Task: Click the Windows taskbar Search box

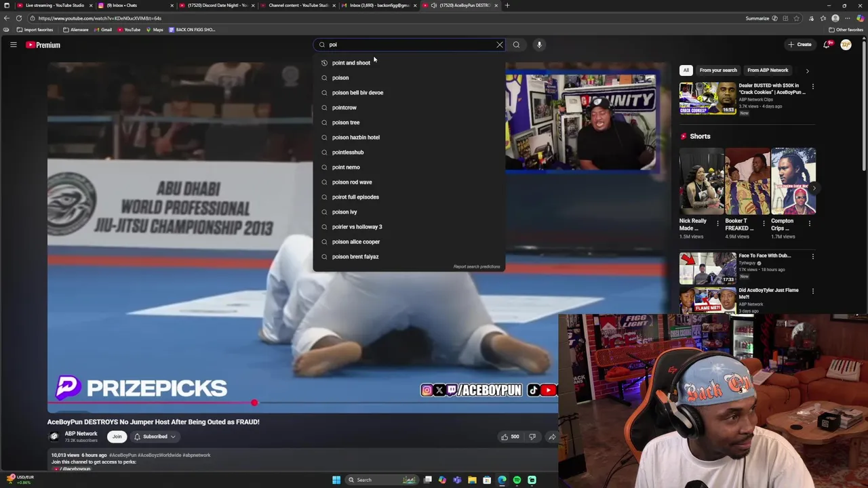Action: click(381, 480)
